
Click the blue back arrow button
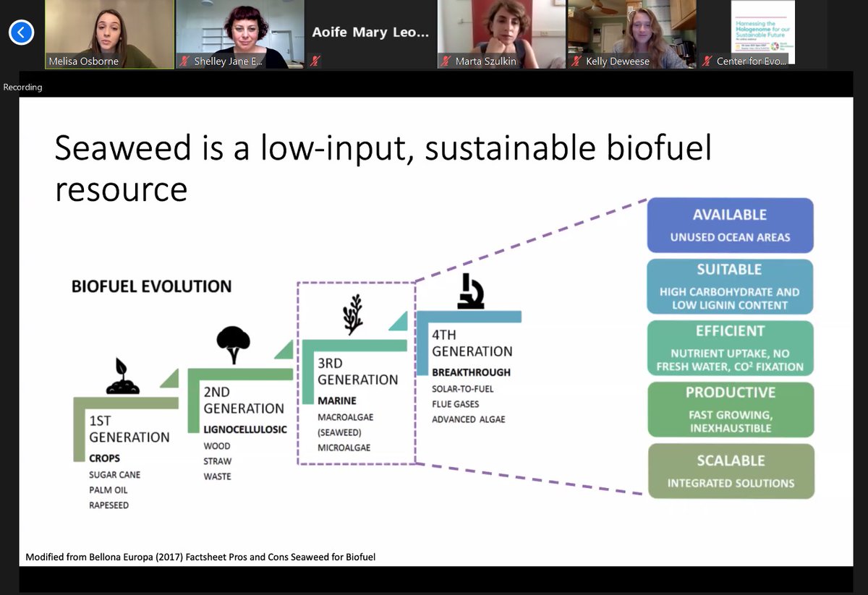[21, 32]
